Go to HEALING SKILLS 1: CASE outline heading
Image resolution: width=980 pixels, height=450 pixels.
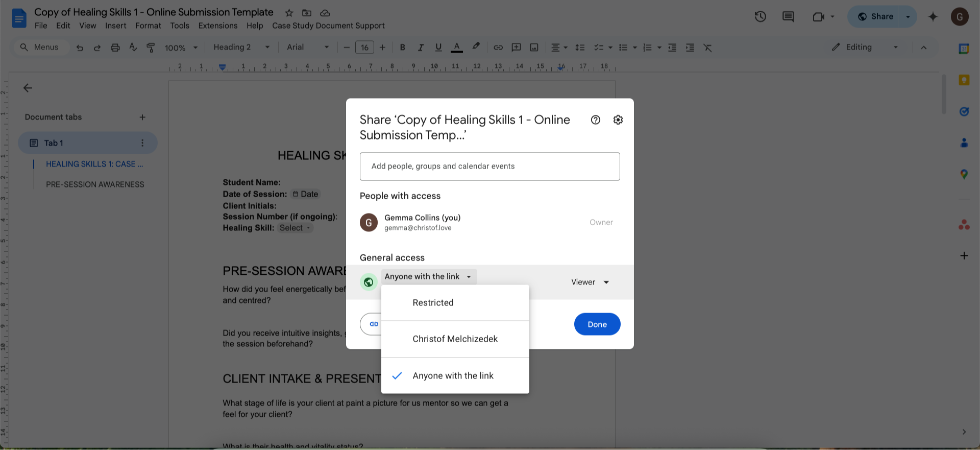[94, 164]
